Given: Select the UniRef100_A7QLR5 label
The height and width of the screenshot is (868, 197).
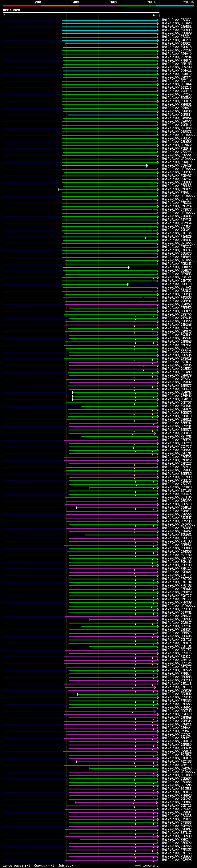Looking at the screenshot, I should click(176, 139).
